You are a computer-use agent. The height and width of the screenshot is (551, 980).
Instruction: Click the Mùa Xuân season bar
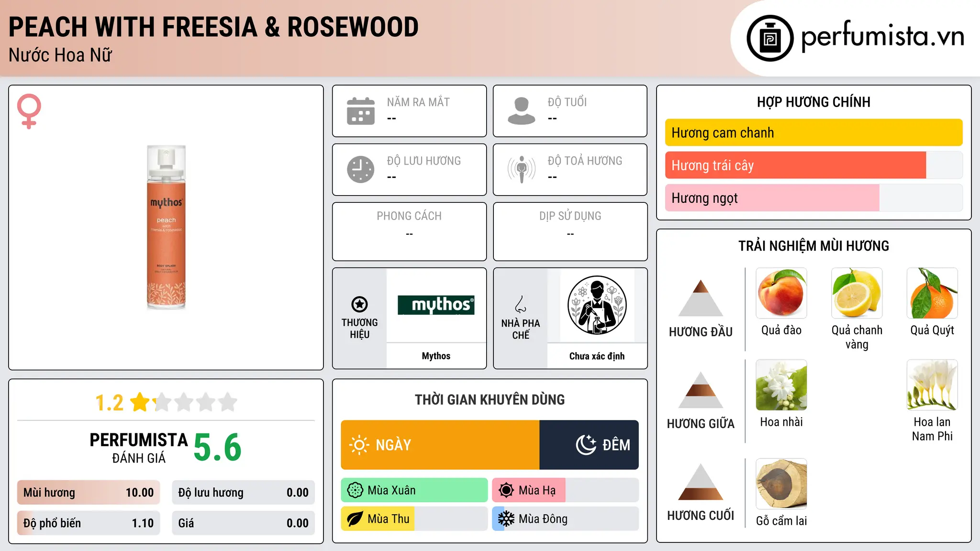[414, 490]
